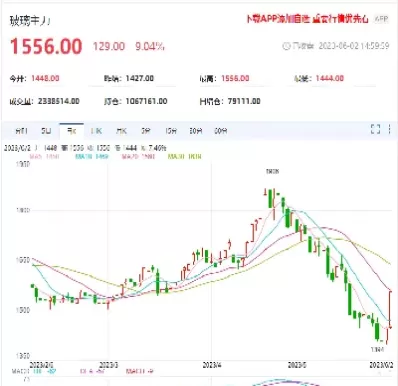398x386 pixels.
Task: Click the MACD indicator legend below the chart
Action: 82,371
